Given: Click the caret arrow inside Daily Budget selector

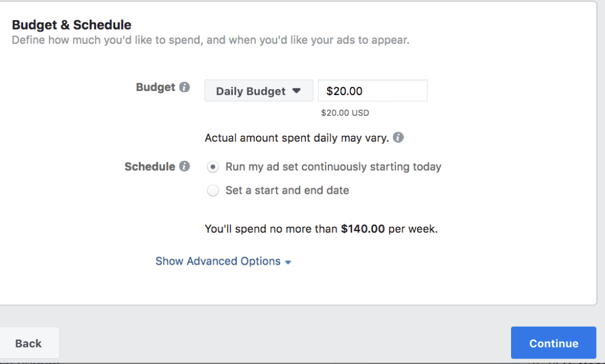Looking at the screenshot, I should tap(297, 91).
